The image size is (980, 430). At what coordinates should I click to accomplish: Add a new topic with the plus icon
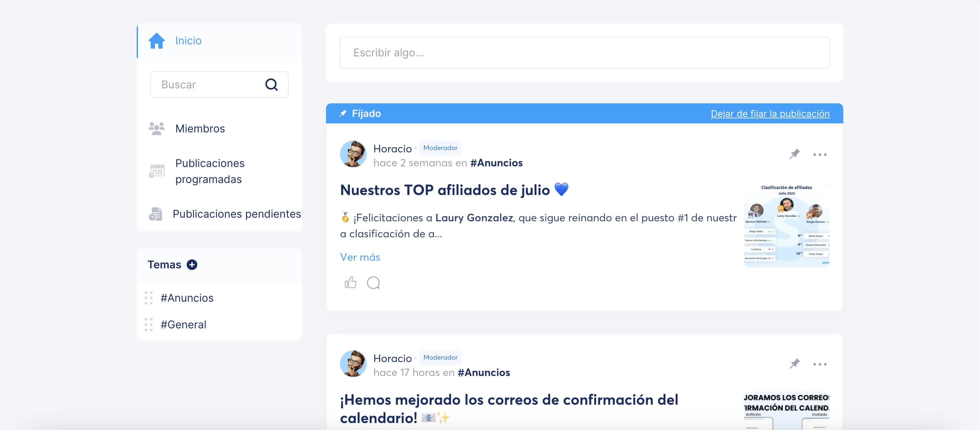pyautogui.click(x=192, y=264)
